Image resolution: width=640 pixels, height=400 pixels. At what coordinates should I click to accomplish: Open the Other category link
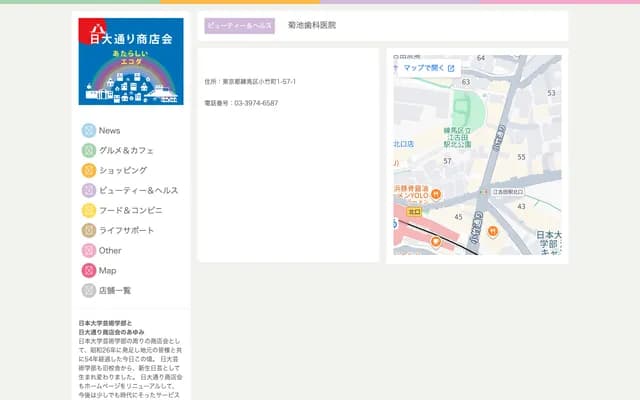tap(110, 250)
